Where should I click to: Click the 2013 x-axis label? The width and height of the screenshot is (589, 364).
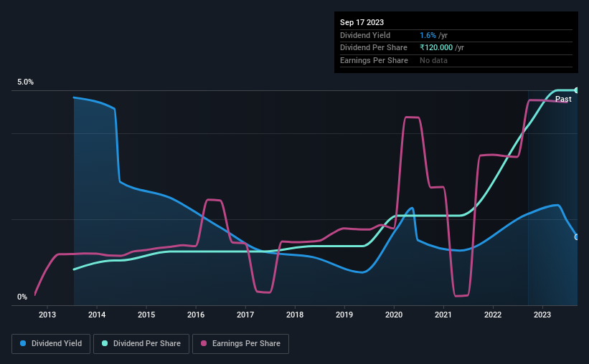pos(47,315)
